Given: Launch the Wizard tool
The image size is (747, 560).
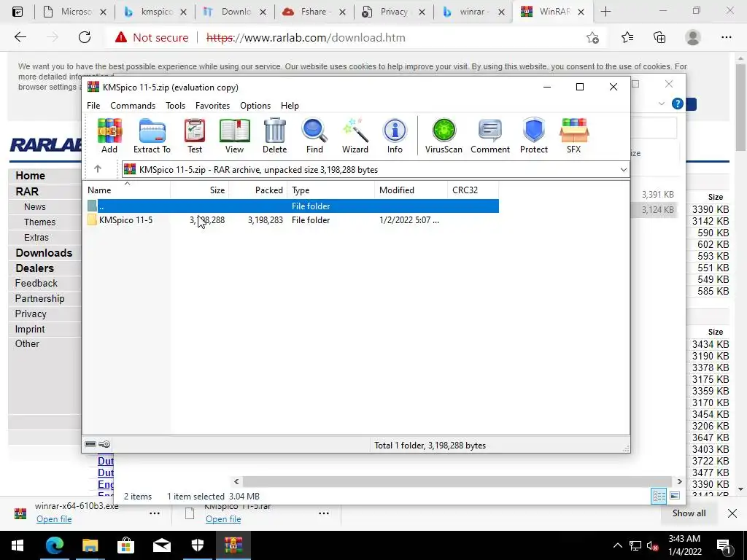Looking at the screenshot, I should [x=355, y=136].
